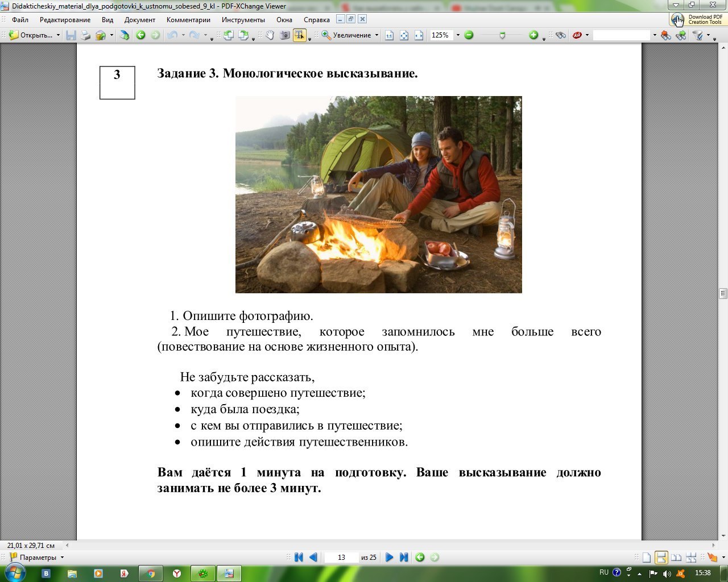Viewport: 728px width, 582px height.
Task: Expand the Параметры options dropdown
Action: [x=62, y=558]
